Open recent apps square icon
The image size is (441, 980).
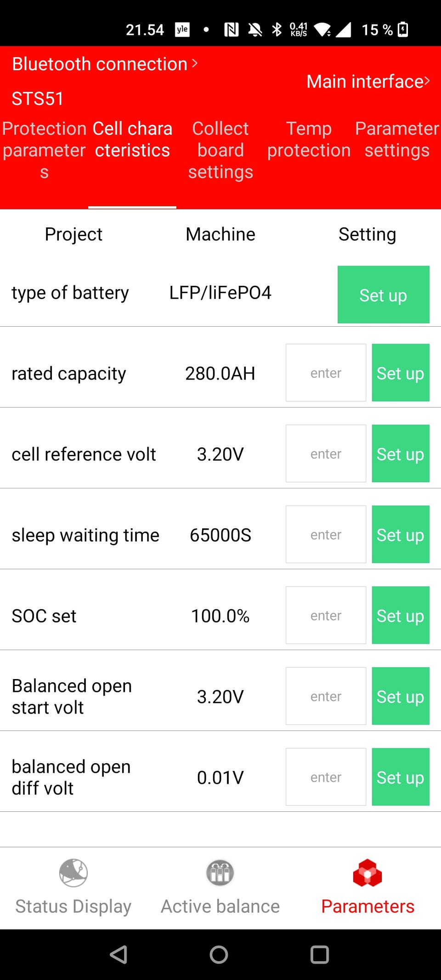[319, 955]
